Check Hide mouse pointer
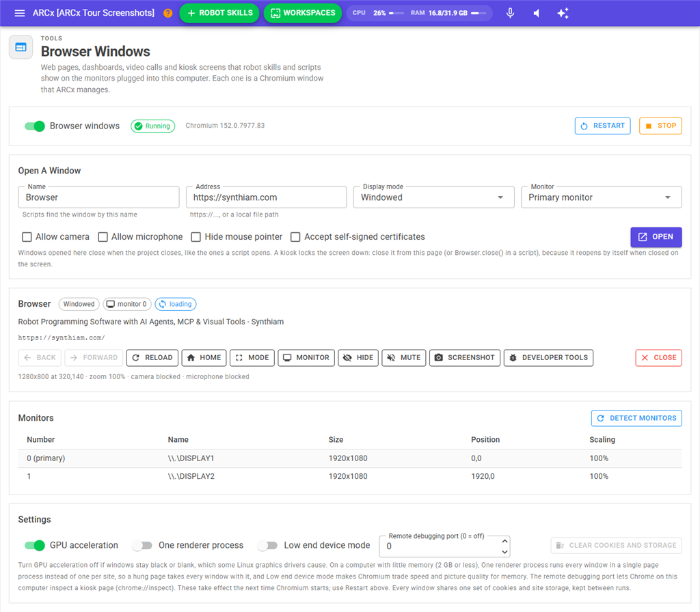Image resolution: width=700 pixels, height=612 pixels. 196,237
